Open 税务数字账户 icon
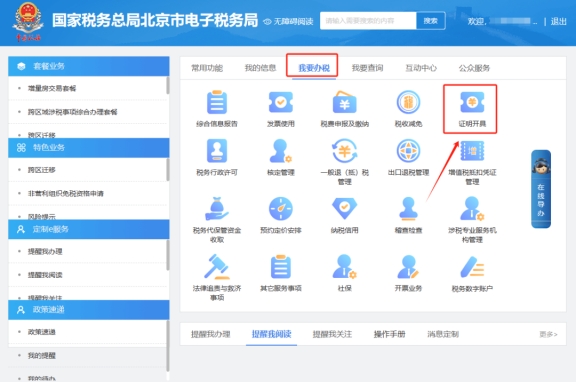576x382 pixels. [x=472, y=268]
